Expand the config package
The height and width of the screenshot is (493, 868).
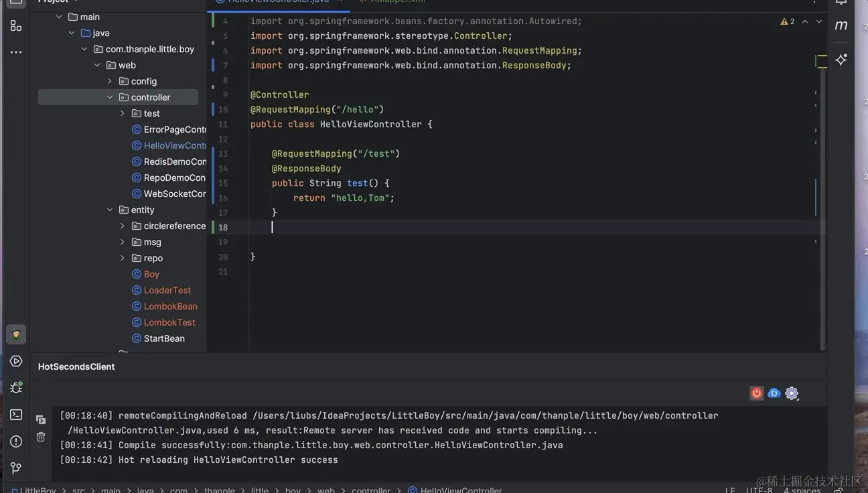[x=110, y=81]
